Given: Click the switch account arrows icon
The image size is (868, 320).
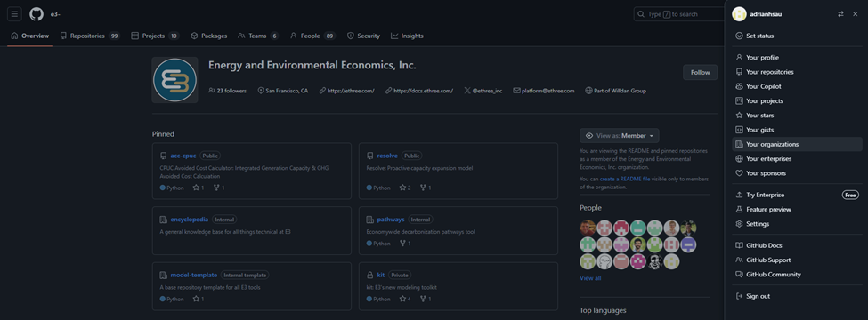Looking at the screenshot, I should tap(841, 14).
